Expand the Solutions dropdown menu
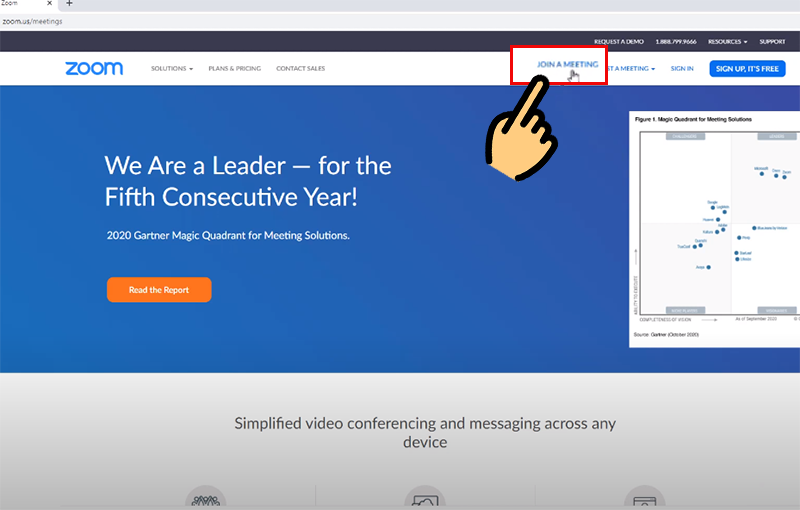 171,69
